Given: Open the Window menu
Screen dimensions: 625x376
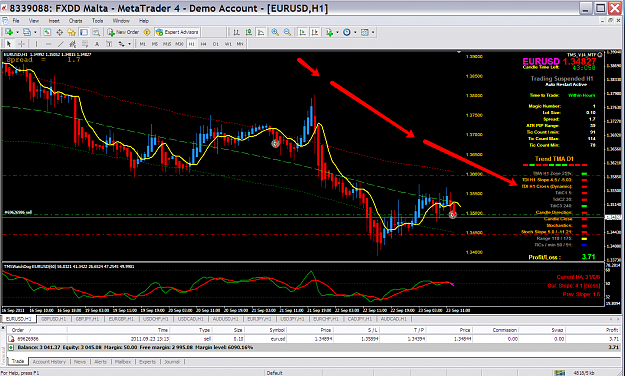Looking at the screenshot, I should click(x=121, y=21).
